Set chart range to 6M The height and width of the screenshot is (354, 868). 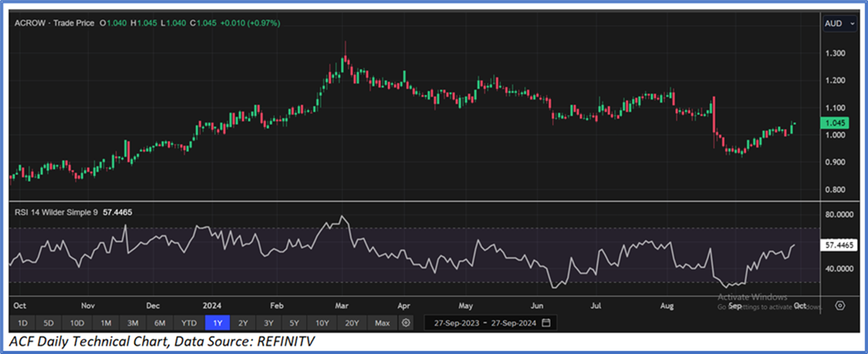tap(160, 322)
